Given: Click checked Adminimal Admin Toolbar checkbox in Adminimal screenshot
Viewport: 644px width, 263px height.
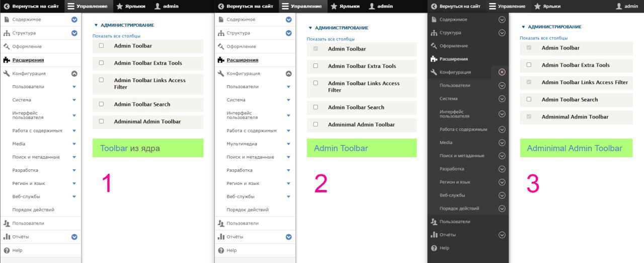Looking at the screenshot, I should pyautogui.click(x=529, y=116).
